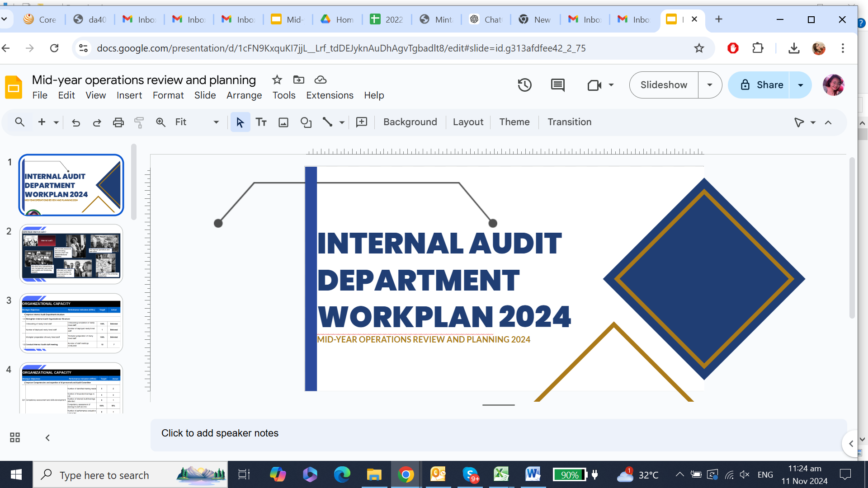Viewport: 868px width, 488px height.
Task: Select slide 3 thumbnail Organizational Capacity
Action: tap(71, 323)
